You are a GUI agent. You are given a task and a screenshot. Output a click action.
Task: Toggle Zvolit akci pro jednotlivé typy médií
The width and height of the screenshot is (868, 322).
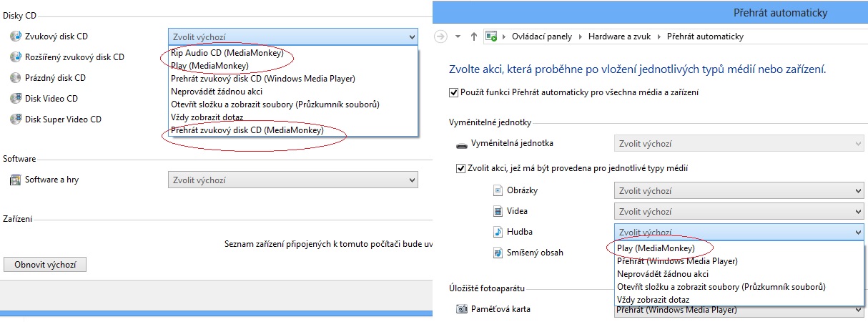point(460,168)
